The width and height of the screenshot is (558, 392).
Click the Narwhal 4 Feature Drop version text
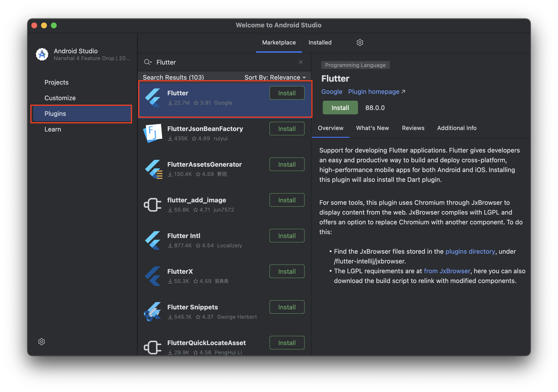[92, 58]
